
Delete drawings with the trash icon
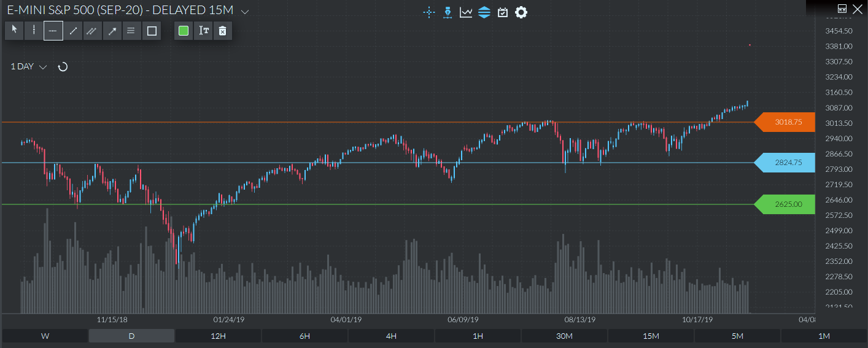(x=223, y=31)
